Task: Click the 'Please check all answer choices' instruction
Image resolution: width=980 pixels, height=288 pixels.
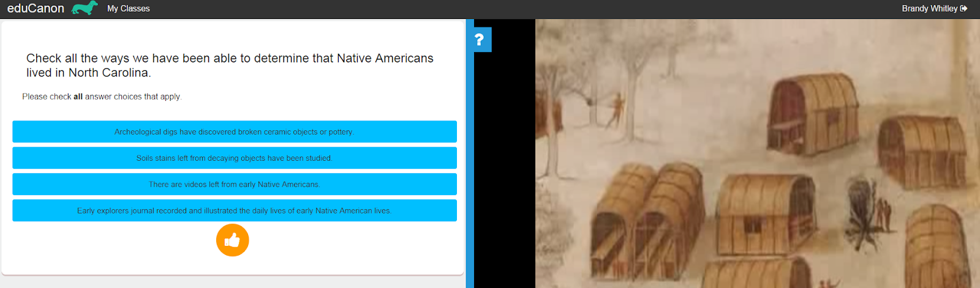Action: [x=102, y=97]
